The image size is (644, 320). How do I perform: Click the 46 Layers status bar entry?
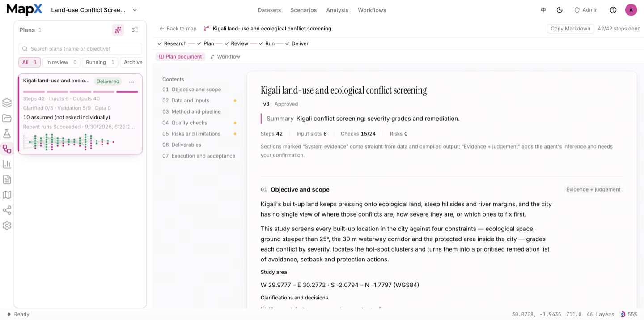(599, 314)
